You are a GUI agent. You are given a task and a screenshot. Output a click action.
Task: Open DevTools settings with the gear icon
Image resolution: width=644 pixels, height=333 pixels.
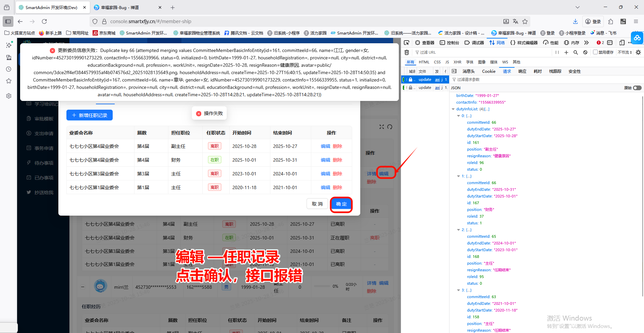tap(639, 52)
